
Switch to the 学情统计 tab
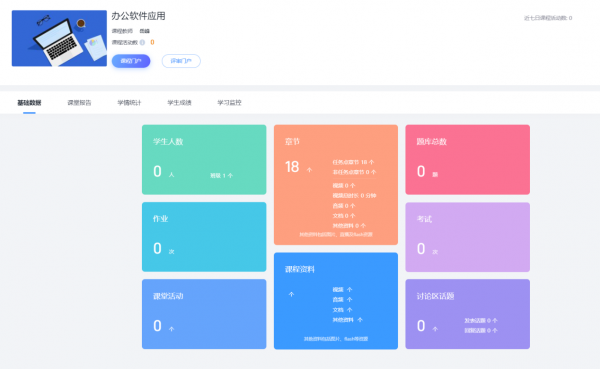pyautogui.click(x=129, y=103)
